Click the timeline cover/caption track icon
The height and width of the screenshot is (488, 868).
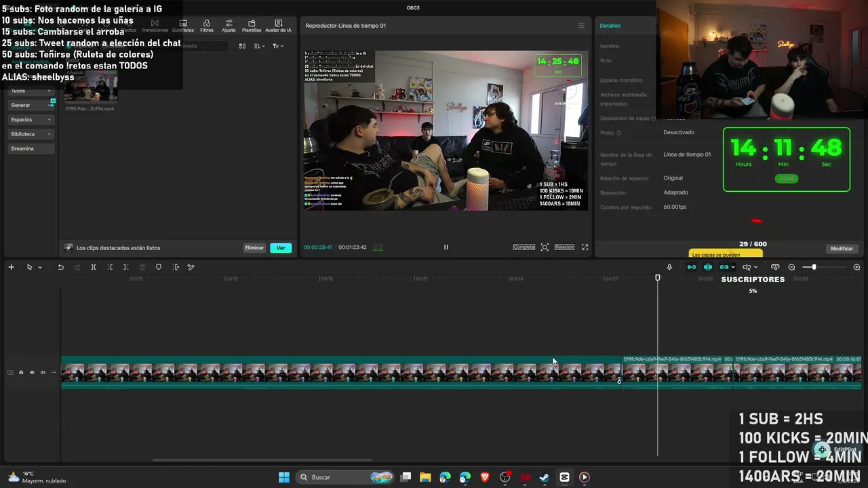(x=775, y=267)
